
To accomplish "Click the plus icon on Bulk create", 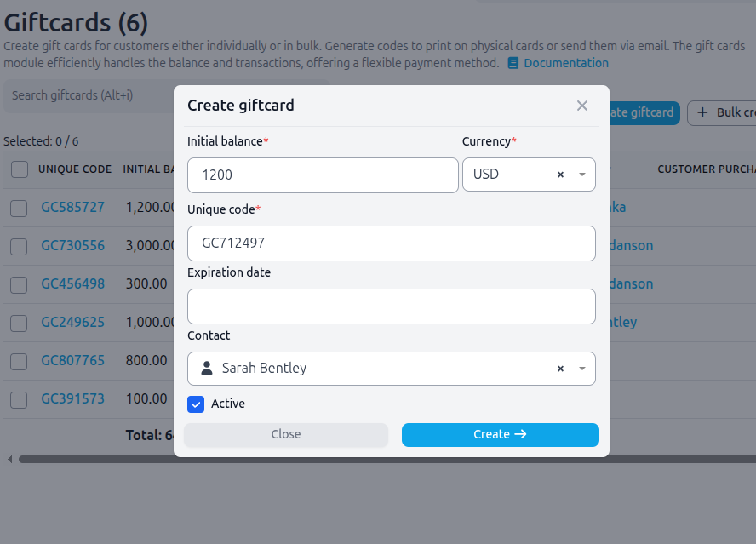I will (702, 112).
